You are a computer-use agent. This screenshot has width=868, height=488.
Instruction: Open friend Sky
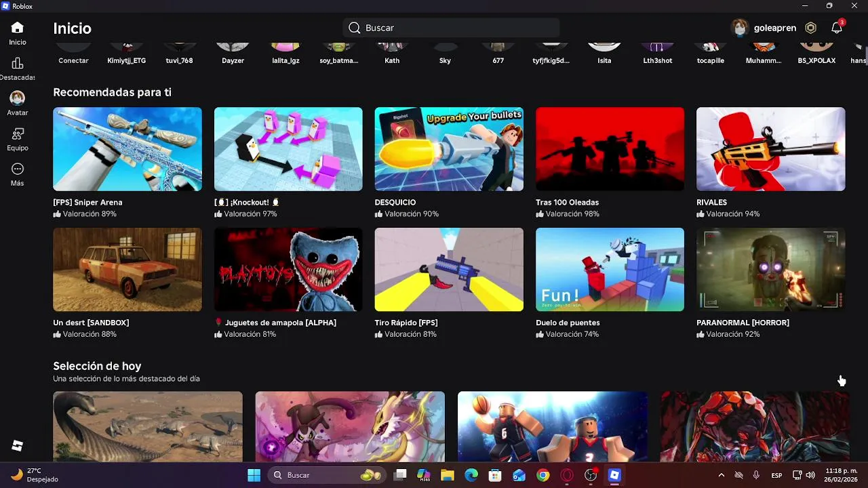(x=445, y=54)
